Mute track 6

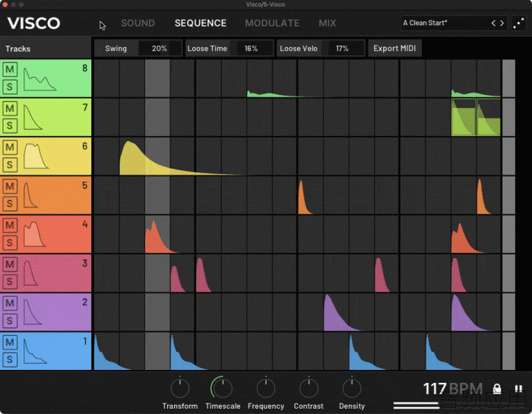(x=10, y=147)
